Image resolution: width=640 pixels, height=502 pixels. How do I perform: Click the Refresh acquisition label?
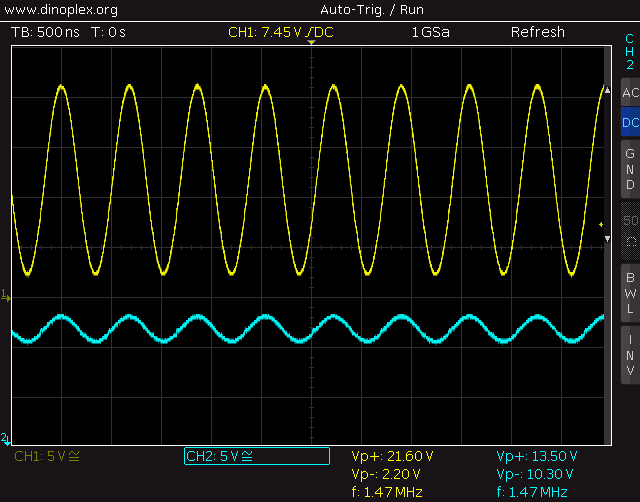(538, 32)
